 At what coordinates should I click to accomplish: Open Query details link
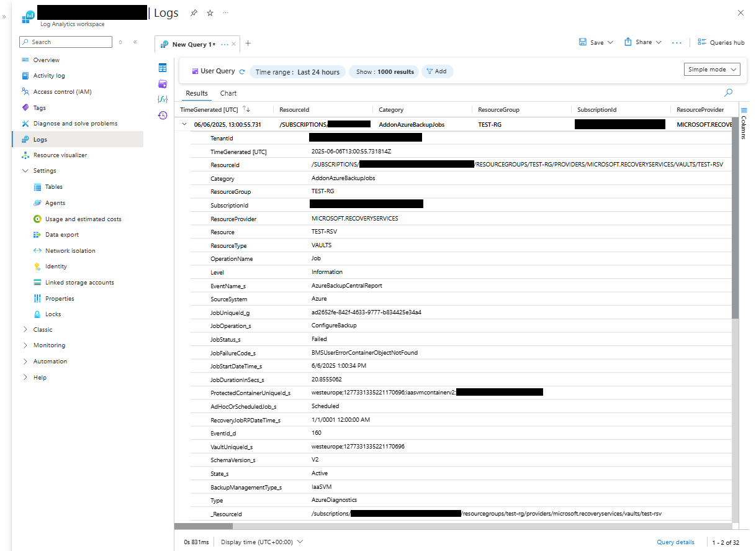[675, 542]
